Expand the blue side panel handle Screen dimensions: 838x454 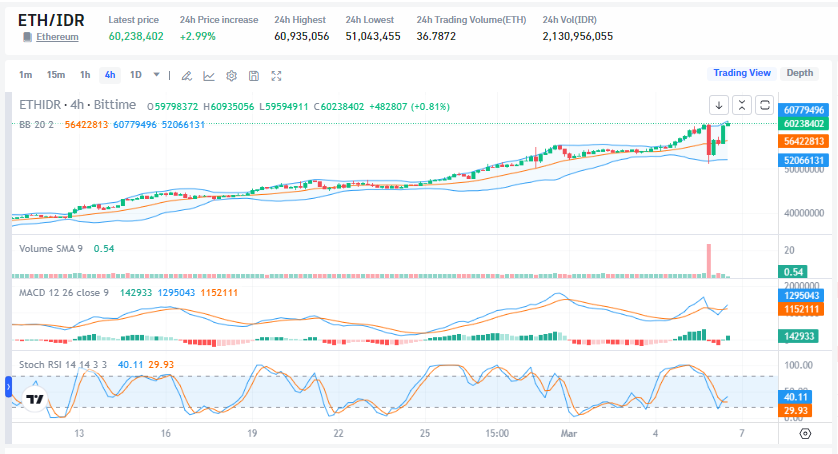8,387
